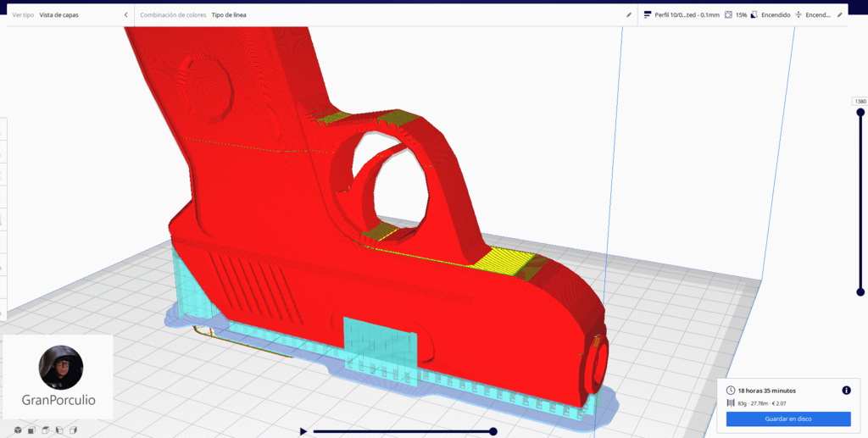Switch camera to front view icon
This screenshot has width=868, height=438.
tap(31, 430)
